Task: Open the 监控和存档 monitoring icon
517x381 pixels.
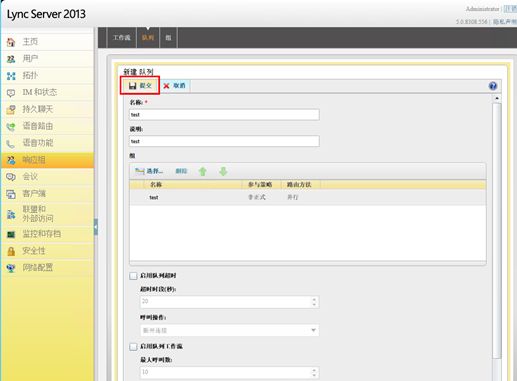Action: [11, 235]
